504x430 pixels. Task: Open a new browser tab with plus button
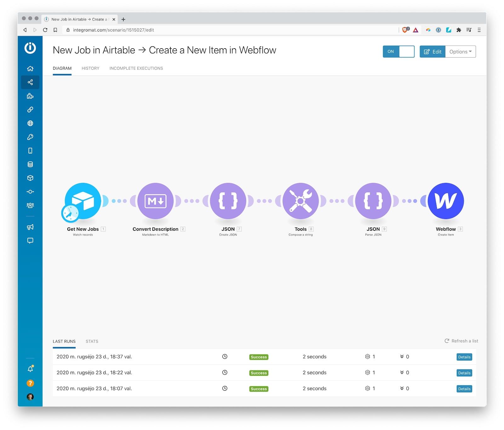[x=123, y=20]
